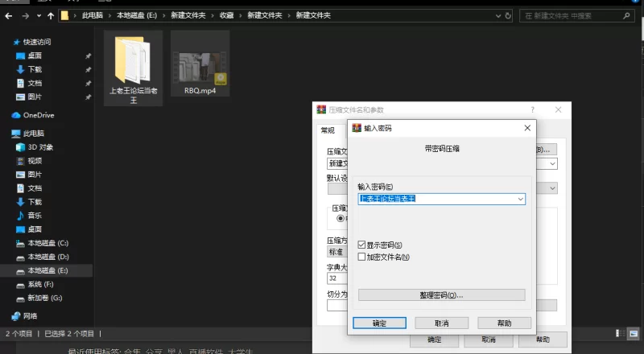Click the up-directory arrow beside the address bar
Screen dimensions: 644x354
[51, 15]
